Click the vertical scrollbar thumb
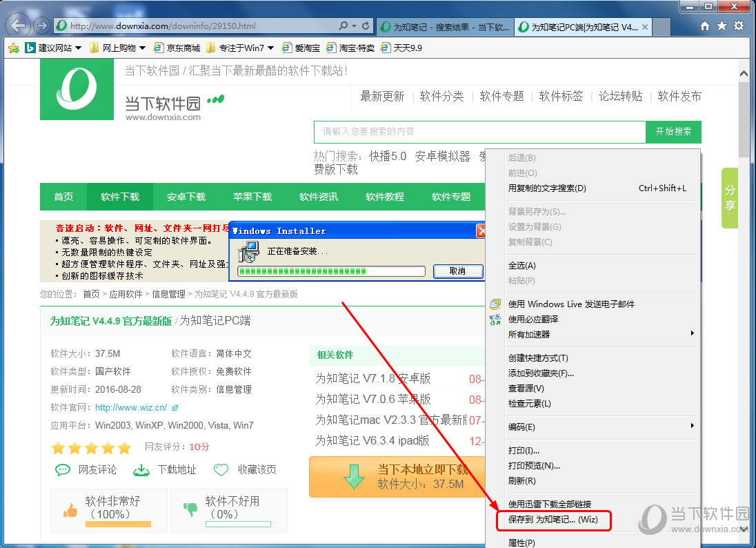Screen dimensions: 756x548 pos(744,119)
